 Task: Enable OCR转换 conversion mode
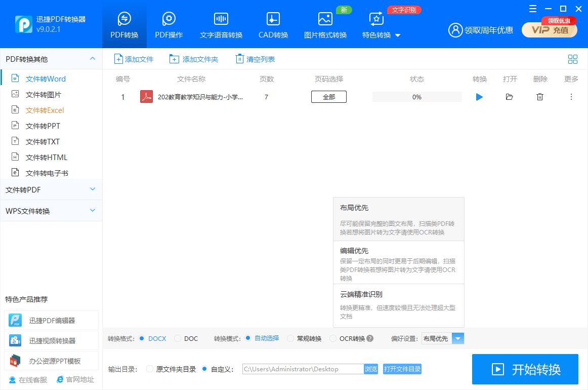(333, 338)
